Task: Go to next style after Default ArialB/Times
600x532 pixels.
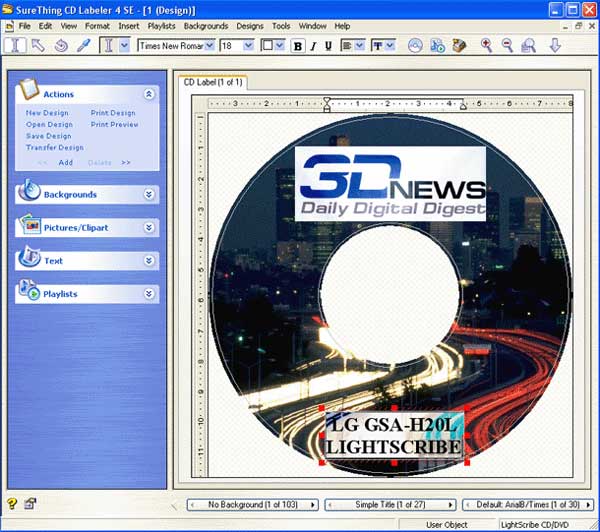Action: click(x=588, y=505)
